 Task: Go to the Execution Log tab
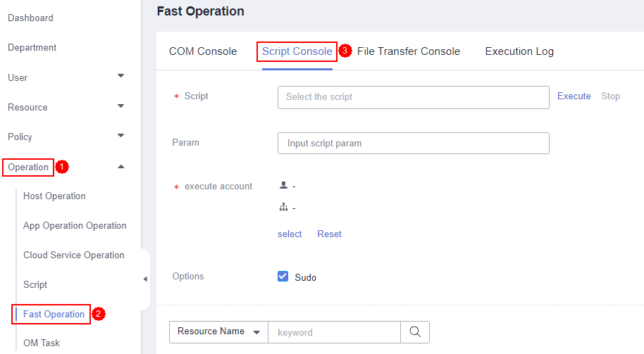point(519,51)
